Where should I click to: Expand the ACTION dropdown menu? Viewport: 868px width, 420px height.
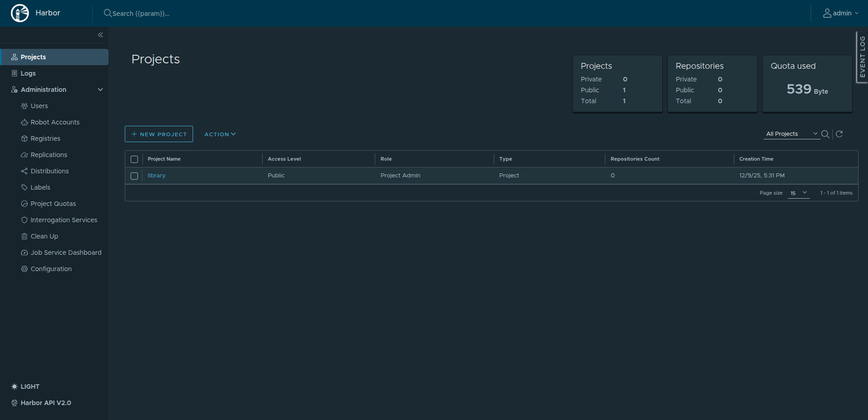click(x=220, y=134)
